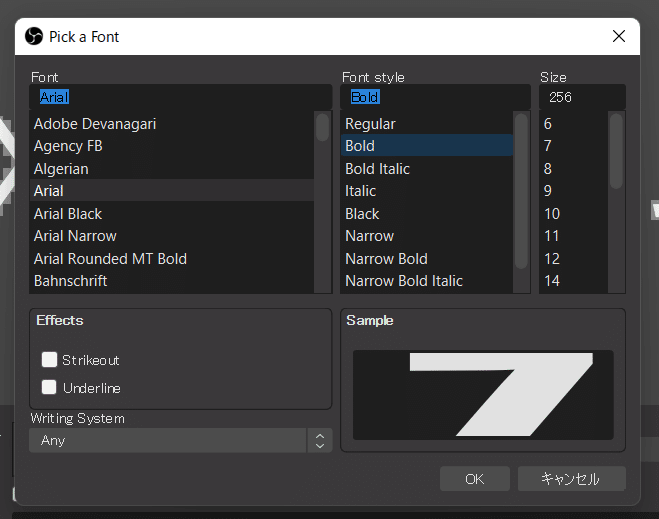Image resolution: width=659 pixels, height=519 pixels.
Task: Choose Bold Italic font style
Action: pyautogui.click(x=378, y=169)
